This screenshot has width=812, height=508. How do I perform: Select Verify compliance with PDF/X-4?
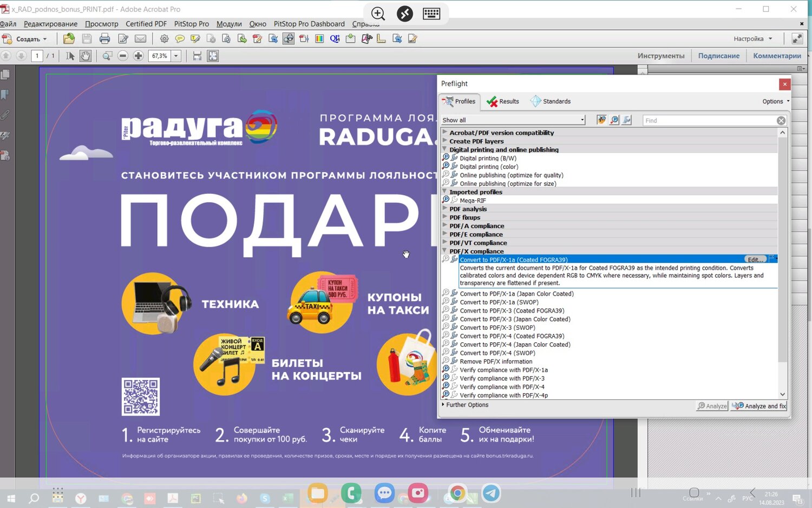[502, 387]
